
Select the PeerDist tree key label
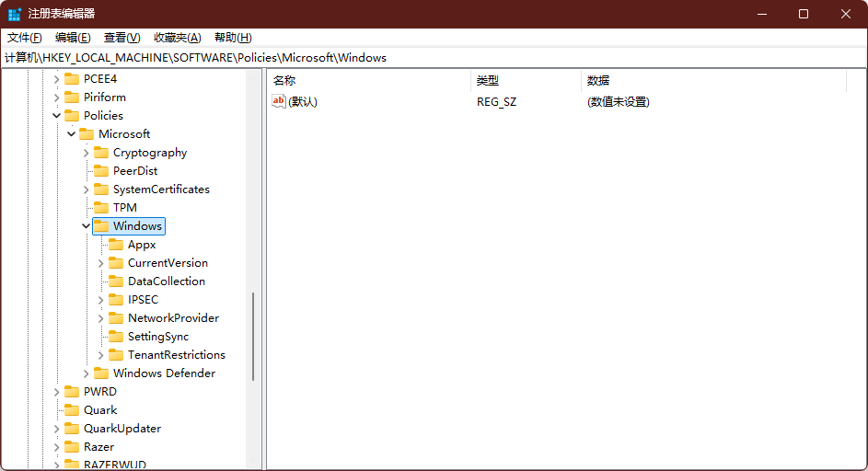point(135,171)
